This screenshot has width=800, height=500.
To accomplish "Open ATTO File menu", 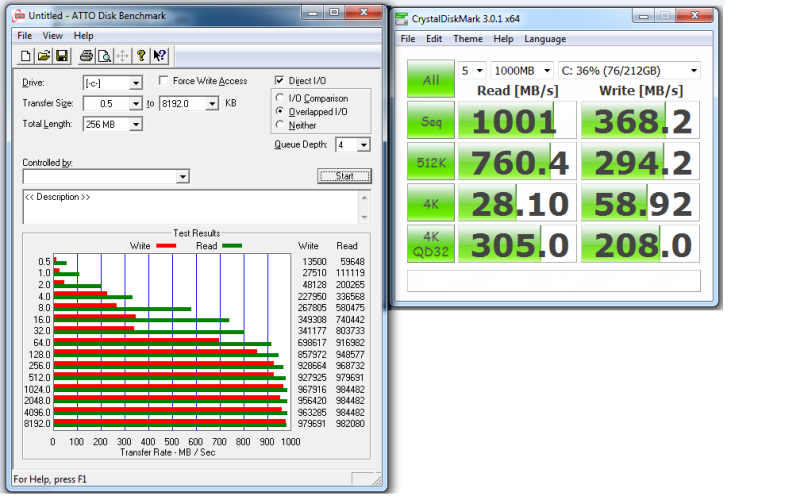I will coord(24,36).
